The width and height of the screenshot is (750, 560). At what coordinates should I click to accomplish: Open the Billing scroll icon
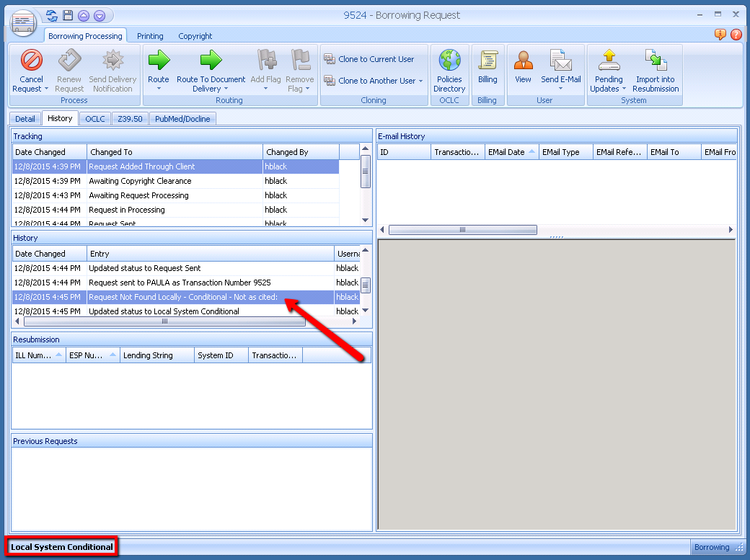pos(487,61)
